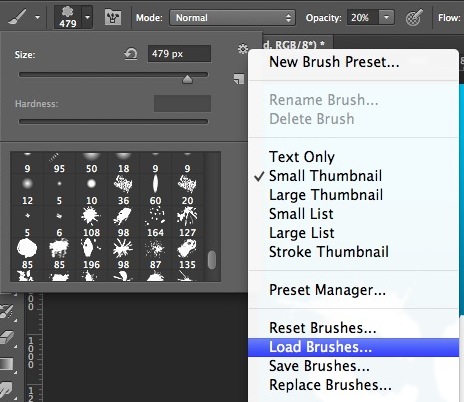Select Text Only view option
Viewport: 464px width, 402px height.
tap(302, 157)
